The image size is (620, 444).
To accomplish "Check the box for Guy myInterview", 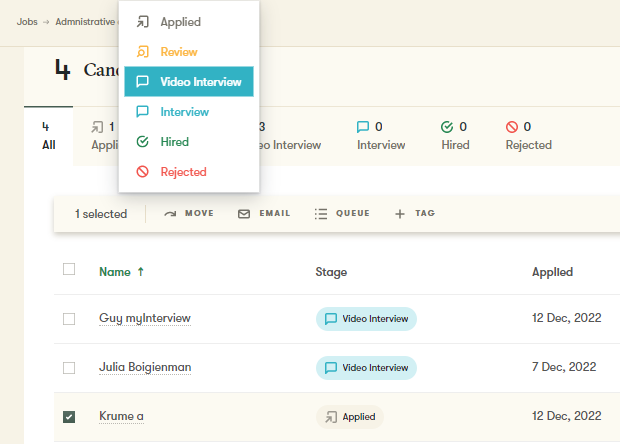I will [69, 319].
